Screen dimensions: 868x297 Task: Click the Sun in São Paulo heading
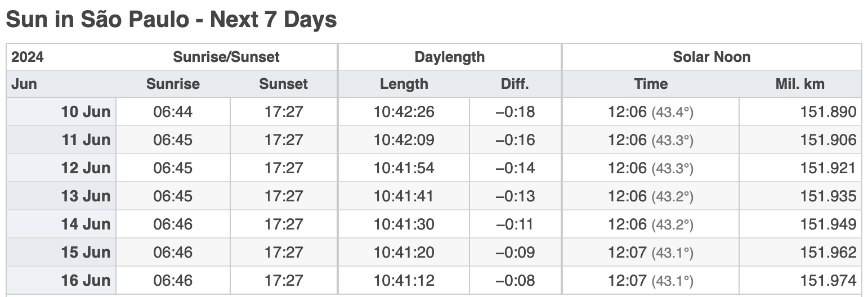171,20
